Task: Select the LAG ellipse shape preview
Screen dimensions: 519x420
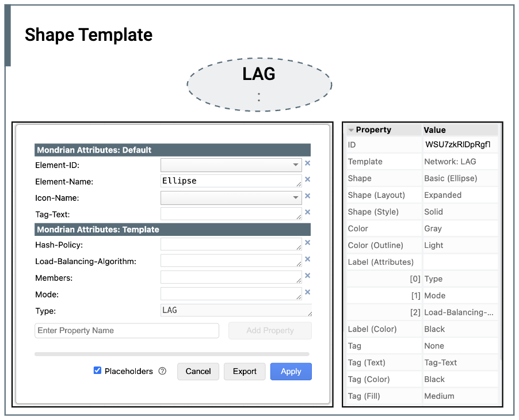Action: tap(259, 85)
